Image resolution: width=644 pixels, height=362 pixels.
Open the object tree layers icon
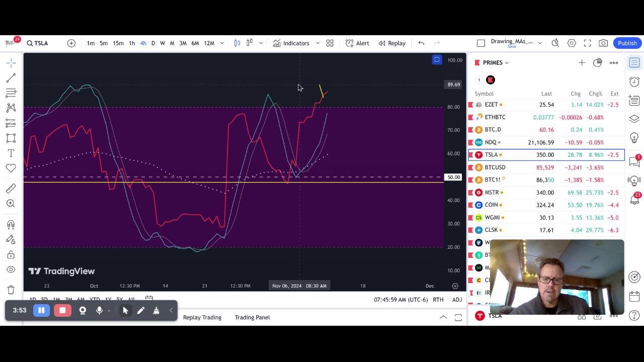coord(634,119)
